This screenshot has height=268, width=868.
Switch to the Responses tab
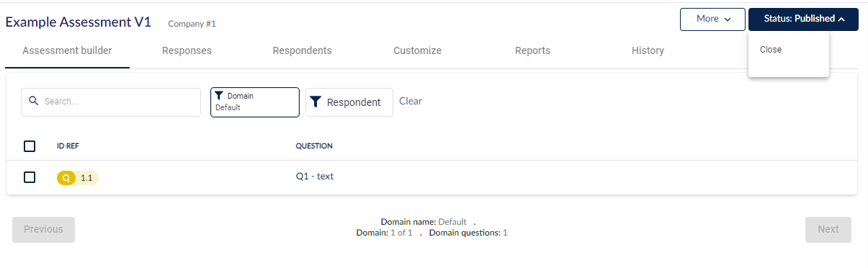pyautogui.click(x=187, y=50)
